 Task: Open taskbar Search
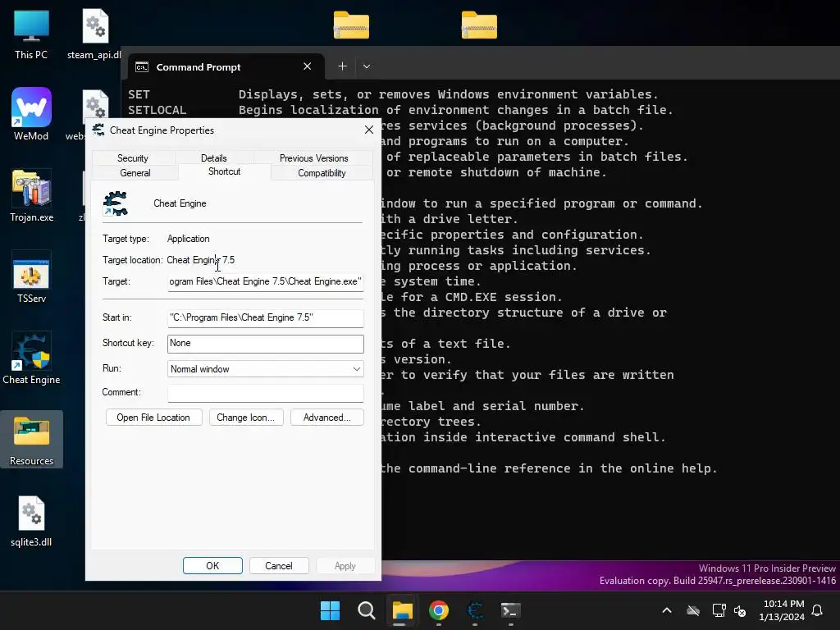point(367,610)
